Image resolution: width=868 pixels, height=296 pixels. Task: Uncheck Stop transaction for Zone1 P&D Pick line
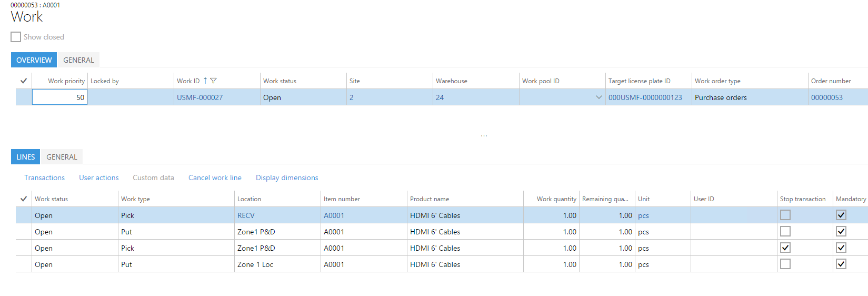click(785, 248)
